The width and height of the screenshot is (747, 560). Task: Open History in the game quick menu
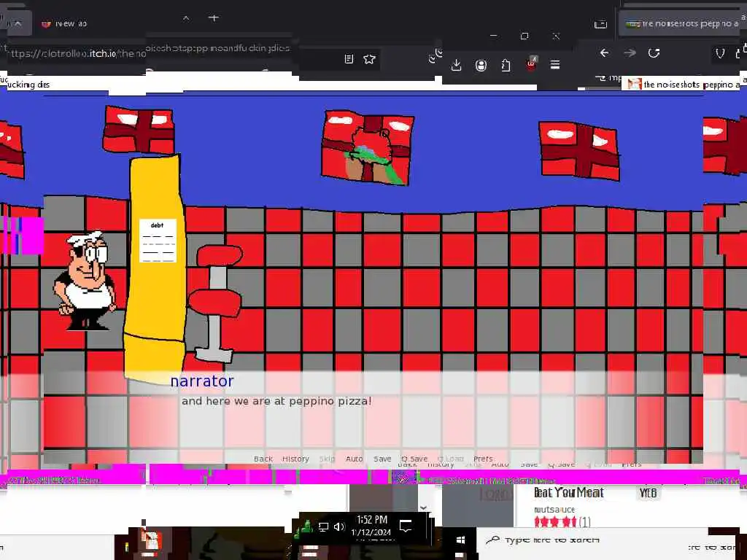click(295, 459)
